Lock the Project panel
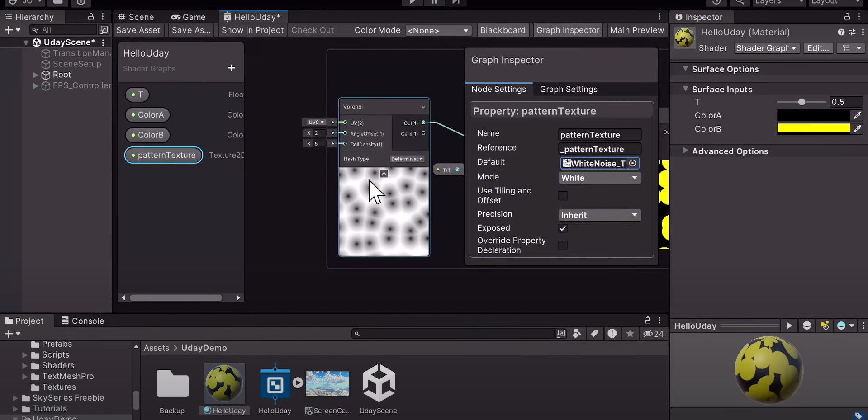This screenshot has width=868, height=420. click(x=648, y=321)
